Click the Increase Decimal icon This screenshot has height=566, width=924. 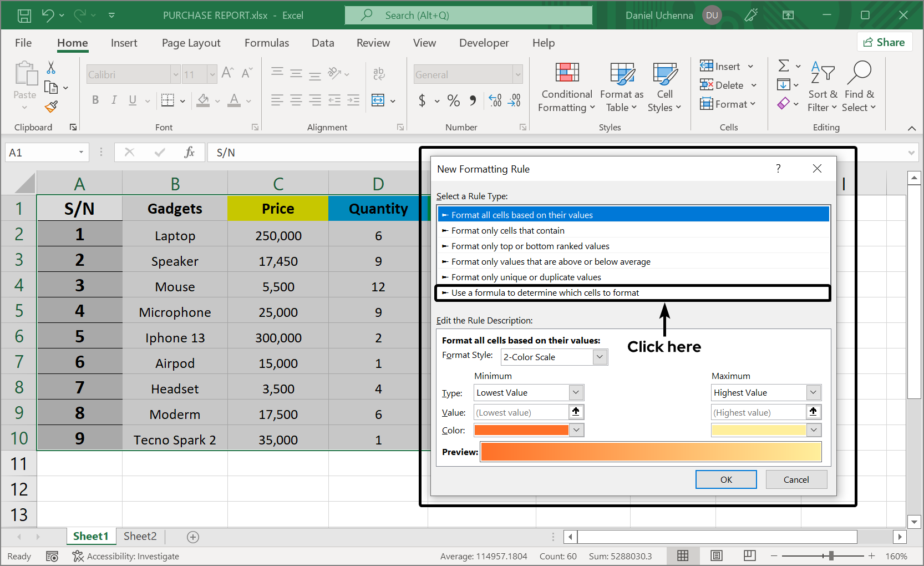point(495,100)
